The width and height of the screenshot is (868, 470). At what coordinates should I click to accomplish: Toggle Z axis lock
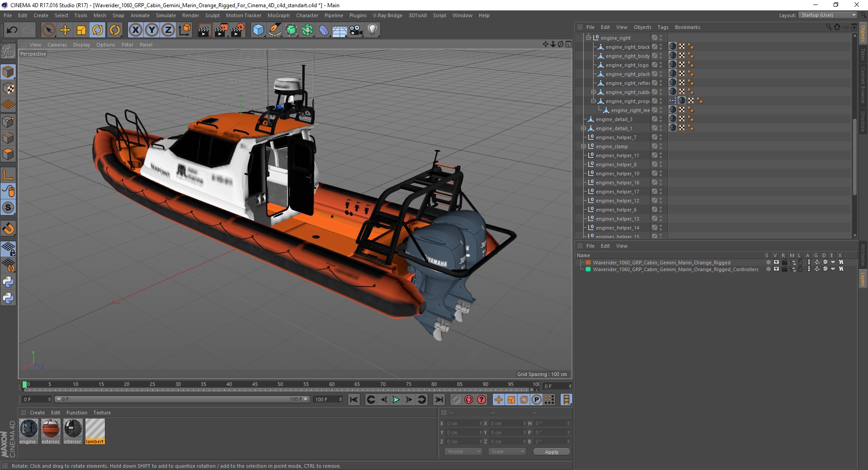(168, 30)
